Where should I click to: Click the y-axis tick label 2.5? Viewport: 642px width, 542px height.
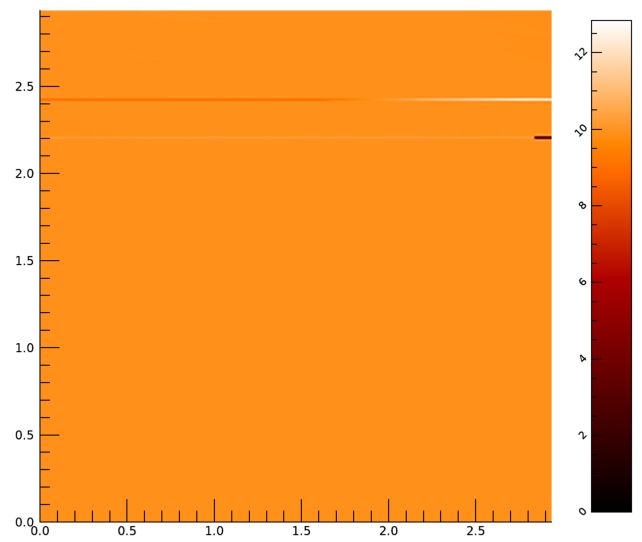tap(25, 87)
